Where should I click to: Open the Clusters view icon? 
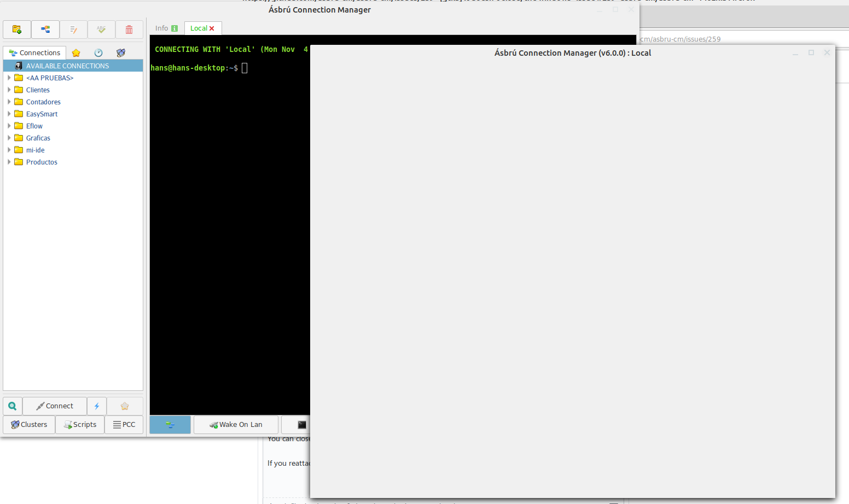tap(120, 52)
